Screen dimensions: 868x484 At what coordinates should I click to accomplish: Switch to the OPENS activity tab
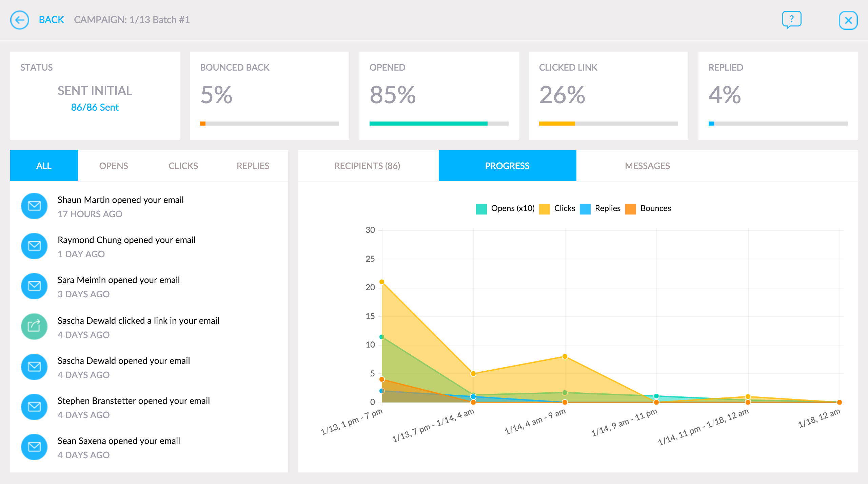114,166
